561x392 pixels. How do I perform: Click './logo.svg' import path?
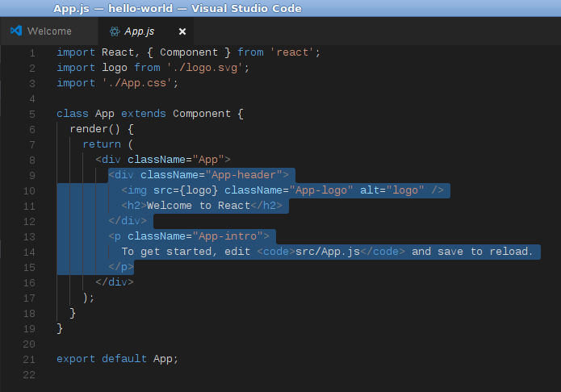205,68
